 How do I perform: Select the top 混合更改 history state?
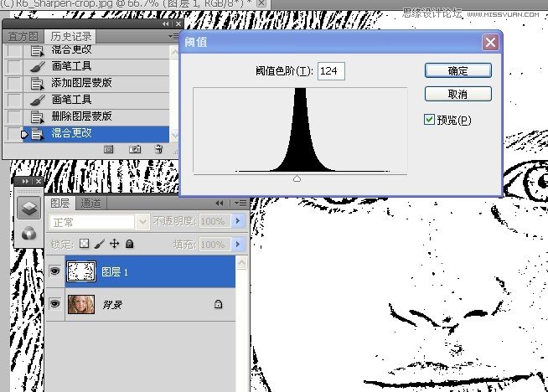pos(96,50)
